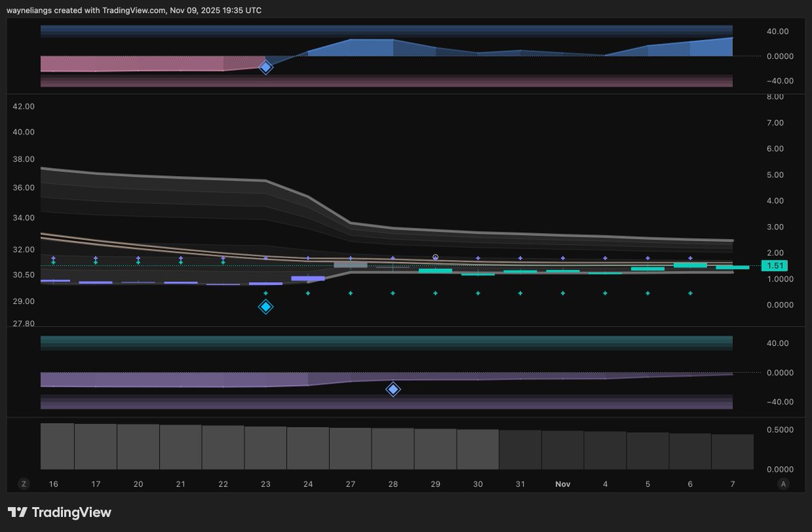Click the 30 date label on the time axis
This screenshot has height=532, width=812.
coord(478,484)
